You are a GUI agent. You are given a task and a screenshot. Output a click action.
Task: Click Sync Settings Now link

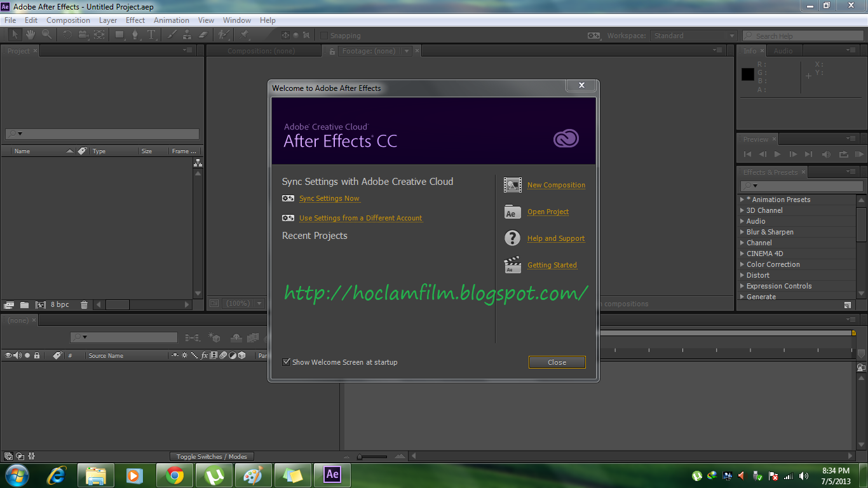329,198
